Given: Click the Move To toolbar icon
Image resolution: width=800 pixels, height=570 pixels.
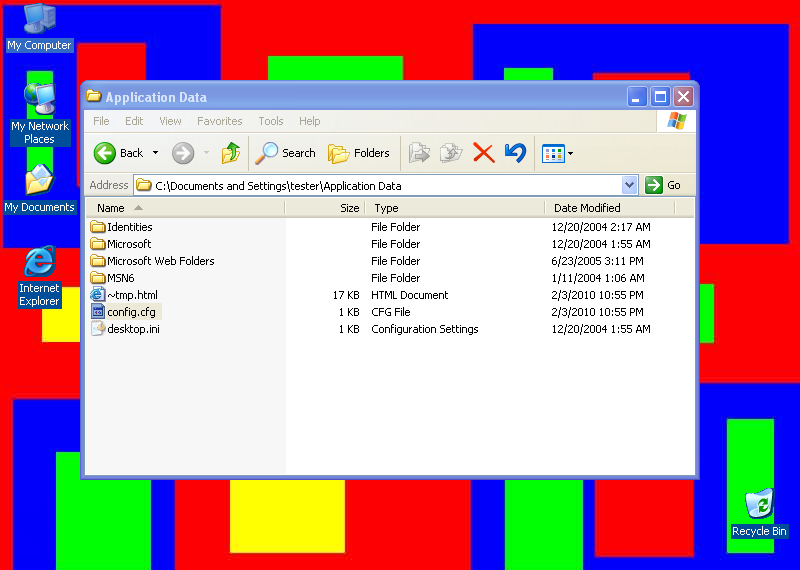Looking at the screenshot, I should tap(419, 153).
